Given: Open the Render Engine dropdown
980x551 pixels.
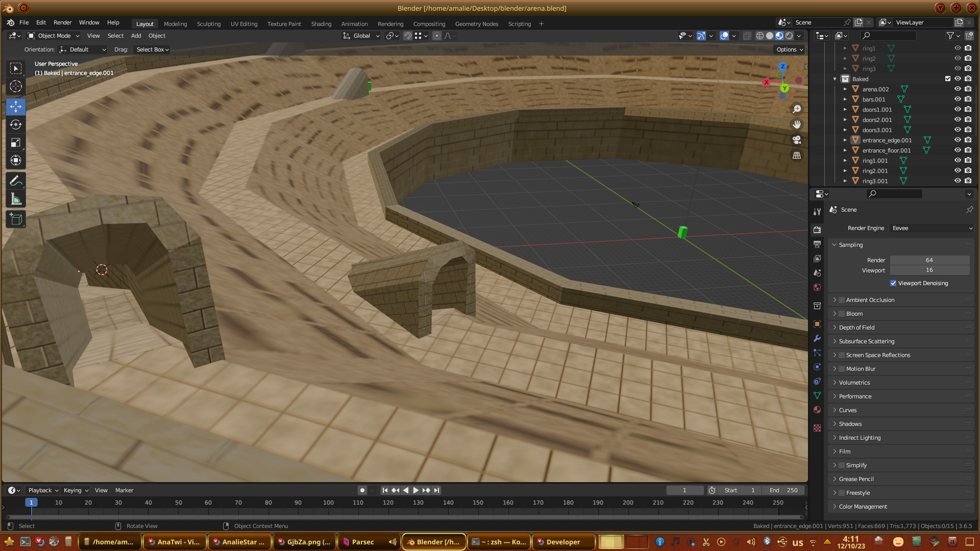Looking at the screenshot, I should coord(932,228).
